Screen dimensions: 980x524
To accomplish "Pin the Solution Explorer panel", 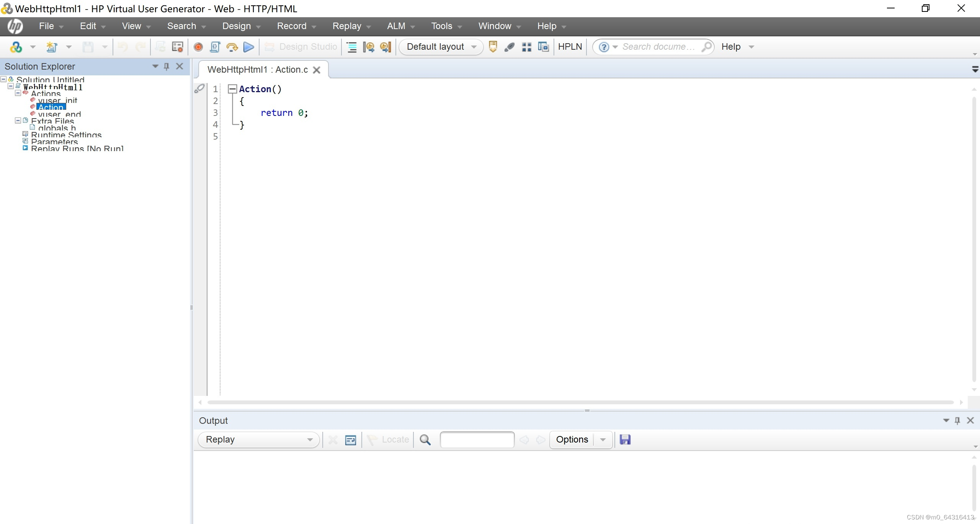I will coord(167,66).
